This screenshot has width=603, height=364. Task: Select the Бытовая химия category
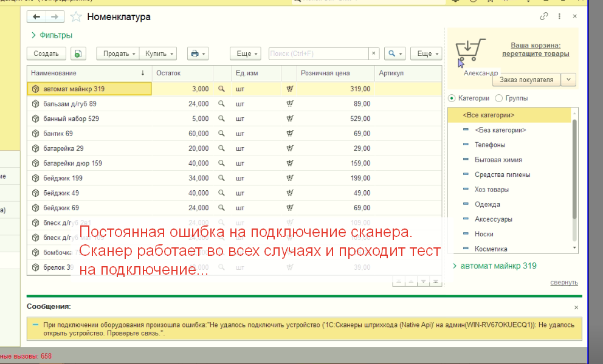coord(498,160)
